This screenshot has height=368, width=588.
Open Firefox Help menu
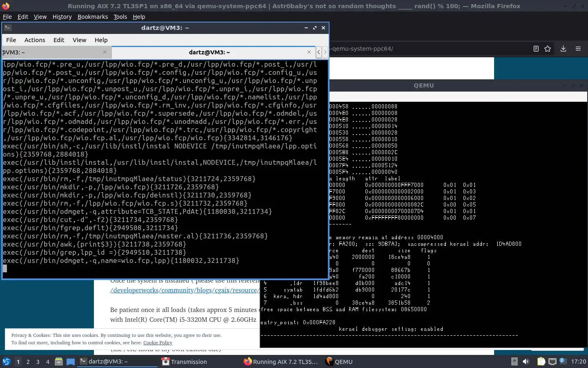pos(139,17)
